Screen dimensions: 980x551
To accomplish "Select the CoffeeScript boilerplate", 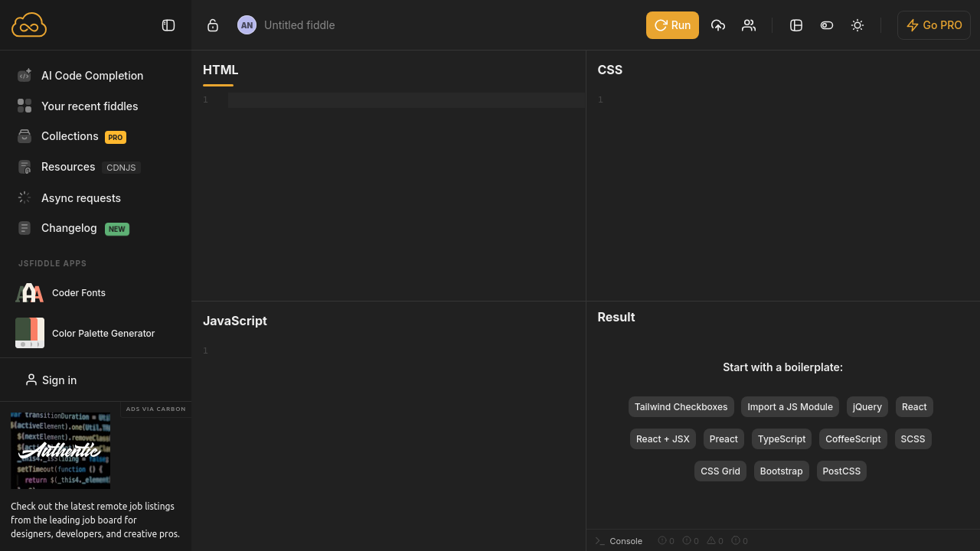I will [x=853, y=439].
